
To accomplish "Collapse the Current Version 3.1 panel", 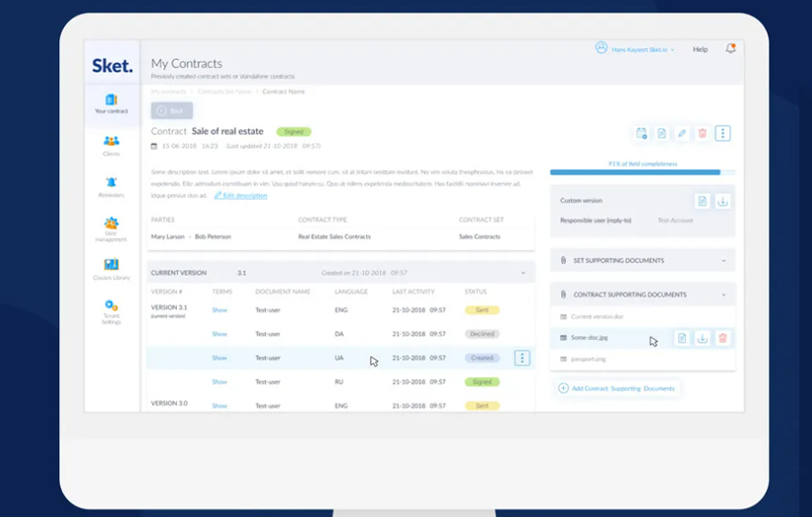I will pyautogui.click(x=523, y=272).
